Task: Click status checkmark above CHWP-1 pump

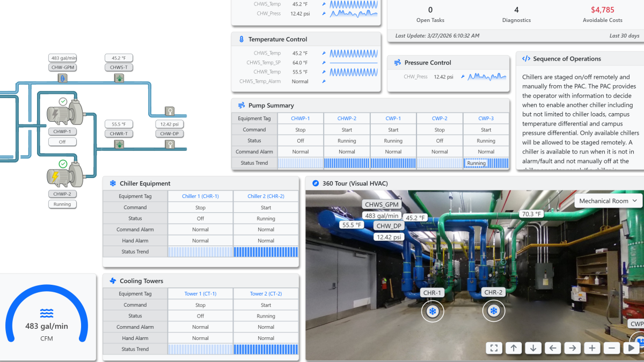Action: pyautogui.click(x=63, y=101)
